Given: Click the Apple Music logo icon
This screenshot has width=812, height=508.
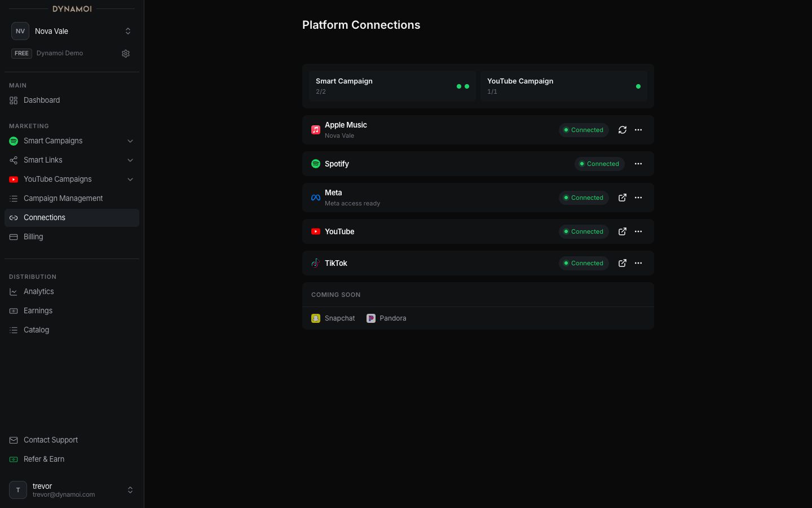Looking at the screenshot, I should tap(316, 130).
